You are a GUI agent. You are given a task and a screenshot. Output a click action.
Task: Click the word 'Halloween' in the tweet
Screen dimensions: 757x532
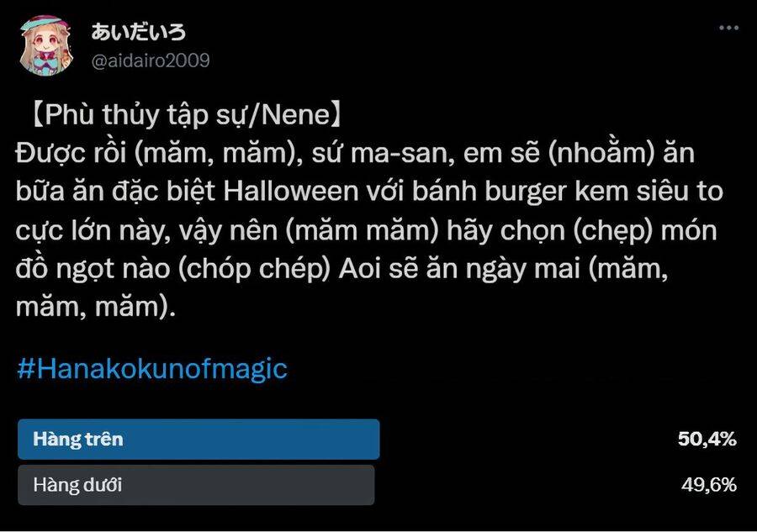coord(291,192)
